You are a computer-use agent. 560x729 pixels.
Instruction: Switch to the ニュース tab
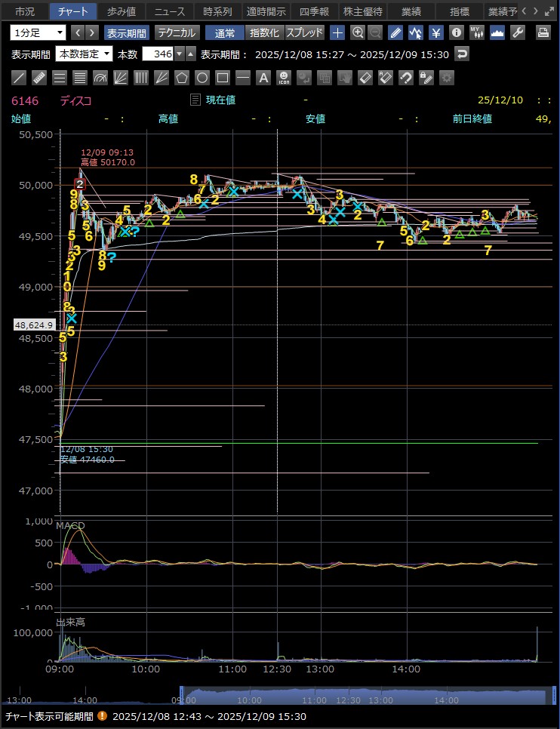169,11
